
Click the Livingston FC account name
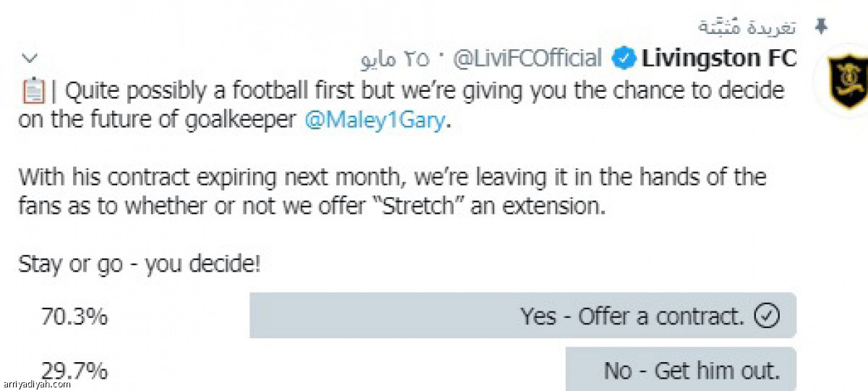point(719,59)
